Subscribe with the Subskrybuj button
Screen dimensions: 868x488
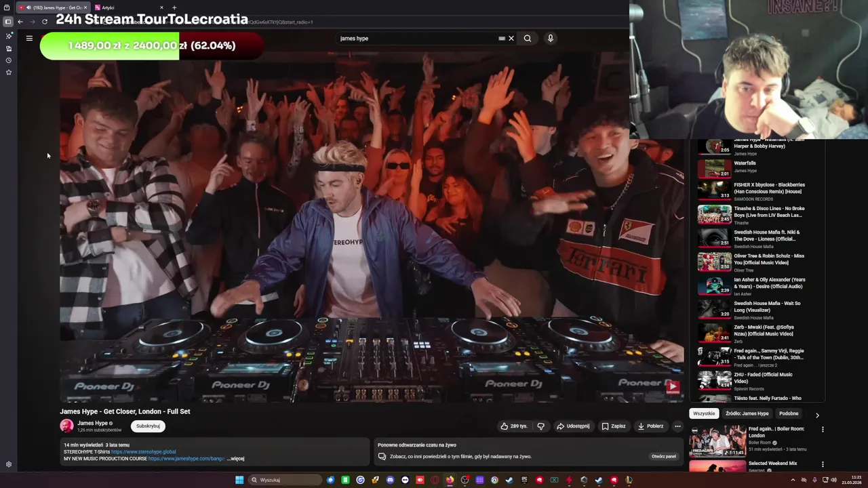[148, 426]
